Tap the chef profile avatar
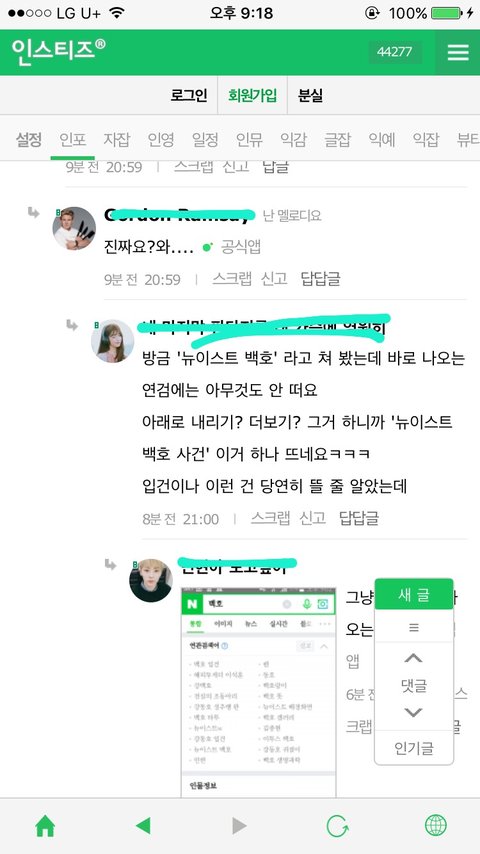Image resolution: width=480 pixels, height=854 pixels. 74,228
